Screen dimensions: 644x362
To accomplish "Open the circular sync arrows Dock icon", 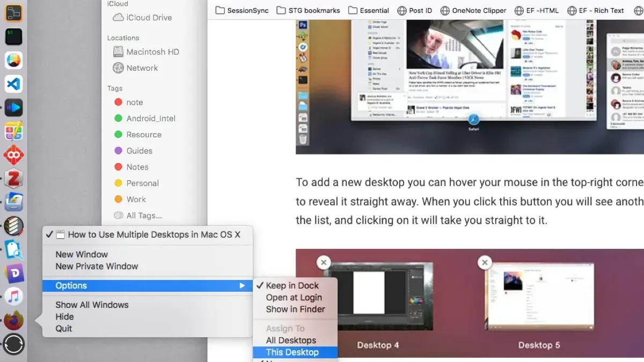I will tap(13, 344).
